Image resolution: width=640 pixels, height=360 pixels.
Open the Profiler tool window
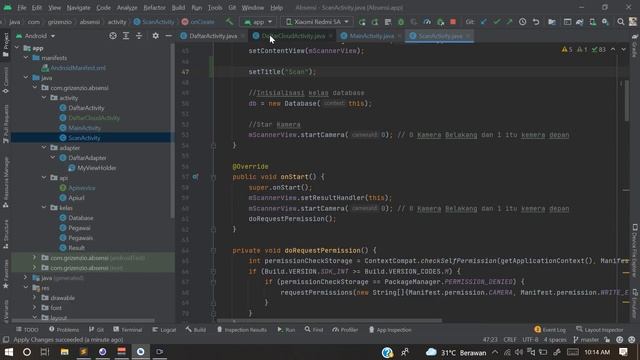(345, 329)
